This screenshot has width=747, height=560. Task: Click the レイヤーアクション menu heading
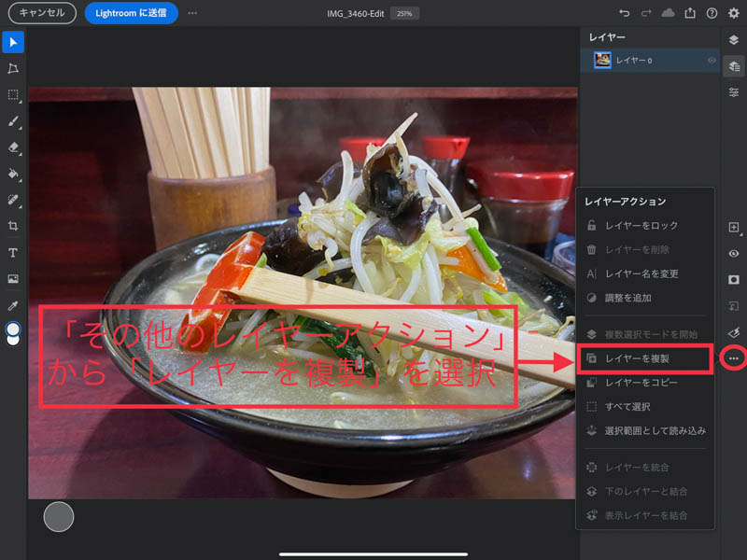pyautogui.click(x=625, y=202)
